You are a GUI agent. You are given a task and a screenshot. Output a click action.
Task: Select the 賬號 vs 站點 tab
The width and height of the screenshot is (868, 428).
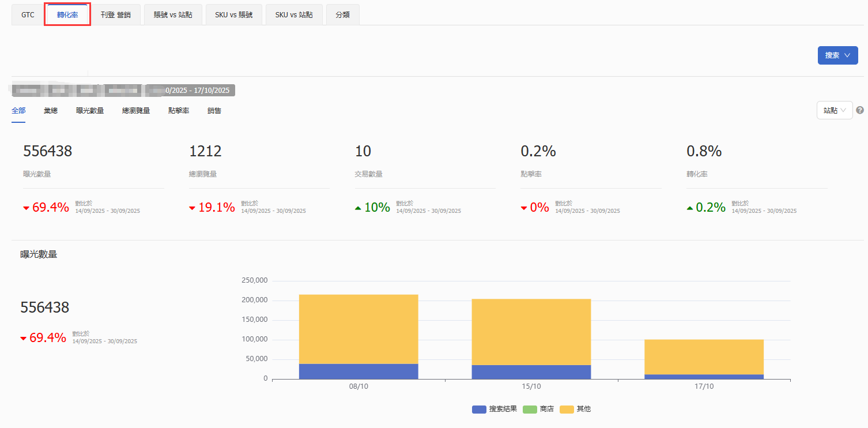click(173, 15)
